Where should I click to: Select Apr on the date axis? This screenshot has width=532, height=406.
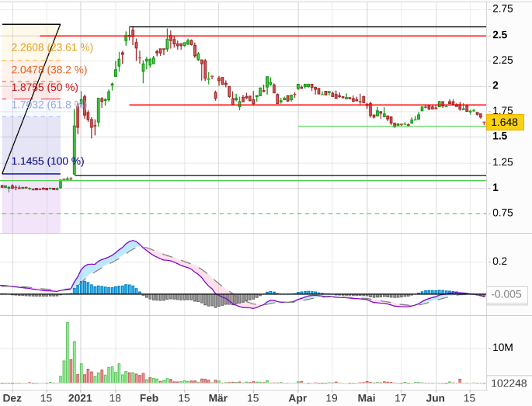click(x=297, y=397)
